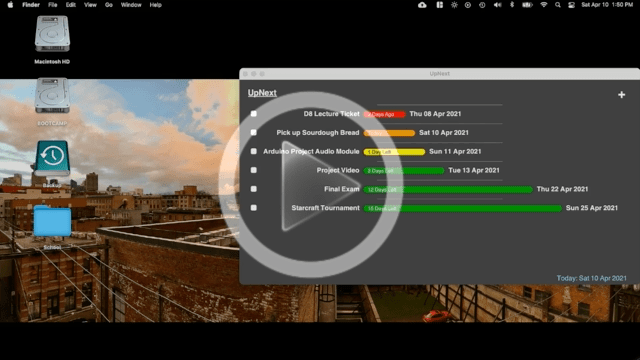Screen dimensions: 640x360
Task: Add a new task with the plus icon
Action: pos(621,95)
